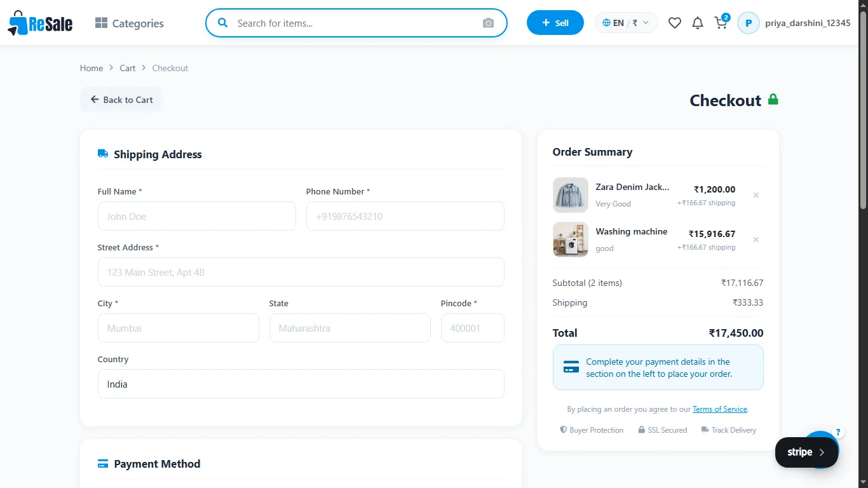The height and width of the screenshot is (488, 868).
Task: Go to Home breadcrumb
Action: point(92,68)
